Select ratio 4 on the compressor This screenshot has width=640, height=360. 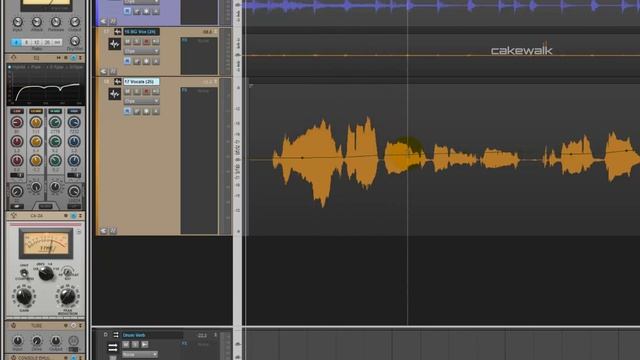coord(16,42)
